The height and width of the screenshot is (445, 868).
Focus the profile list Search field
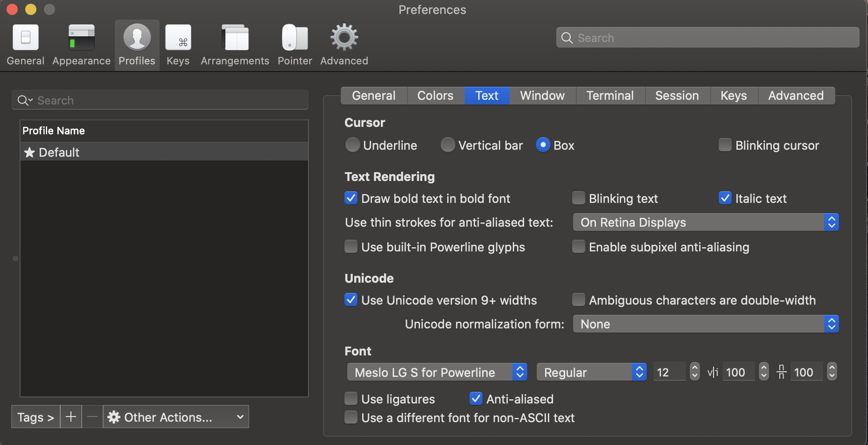[x=160, y=100]
